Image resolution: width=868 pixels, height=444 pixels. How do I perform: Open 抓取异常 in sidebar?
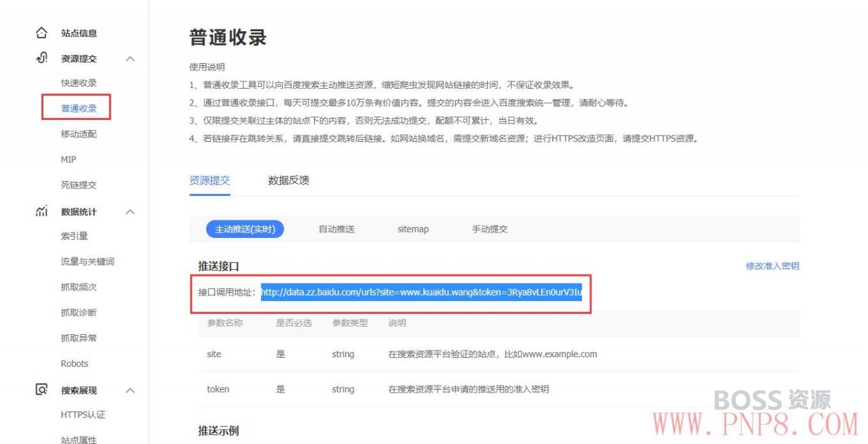click(79, 338)
